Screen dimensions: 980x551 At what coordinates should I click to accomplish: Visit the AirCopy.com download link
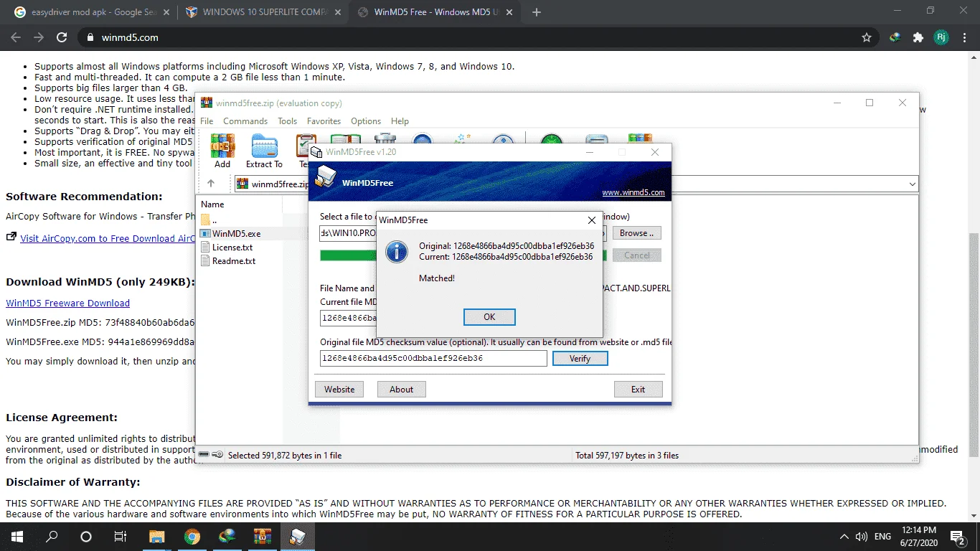pos(108,238)
